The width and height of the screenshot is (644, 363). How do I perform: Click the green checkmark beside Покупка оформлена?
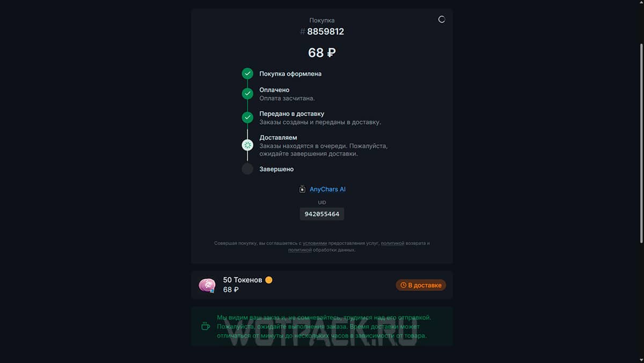click(247, 74)
